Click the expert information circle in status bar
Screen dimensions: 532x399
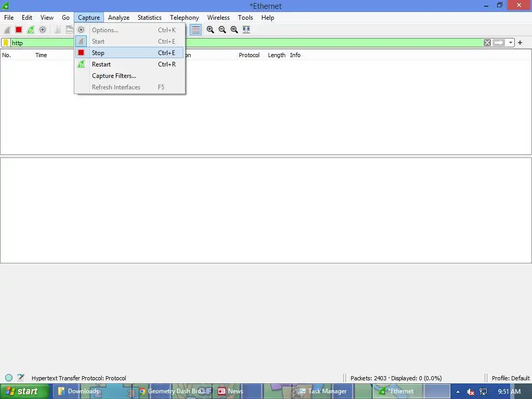point(9,378)
